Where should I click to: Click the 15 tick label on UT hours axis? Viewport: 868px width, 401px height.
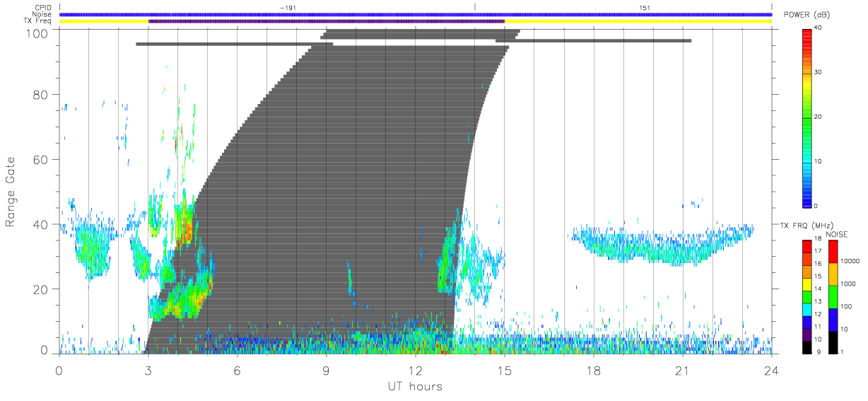505,371
